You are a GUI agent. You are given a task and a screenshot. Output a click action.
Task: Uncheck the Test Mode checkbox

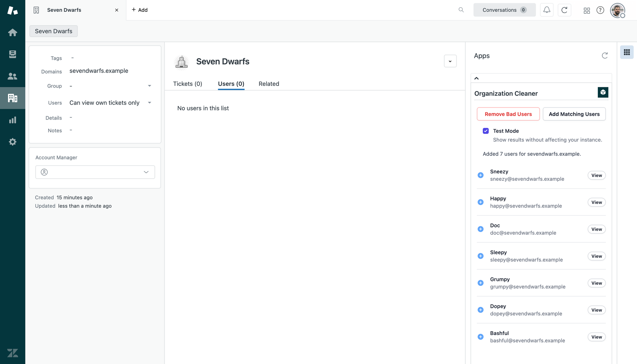pos(486,131)
